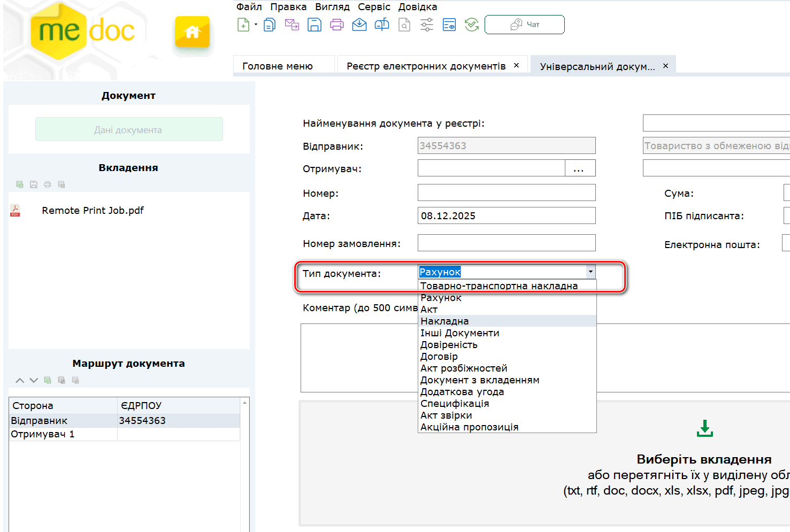Click the open envelope download icon
790x532 pixels.
(359, 25)
